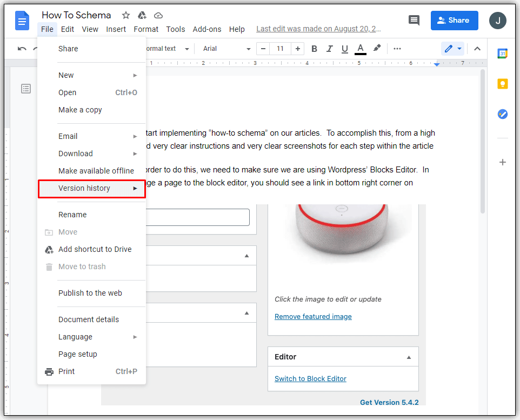This screenshot has width=520, height=420.
Task: Open the Tasks side panel icon
Action: click(x=502, y=114)
